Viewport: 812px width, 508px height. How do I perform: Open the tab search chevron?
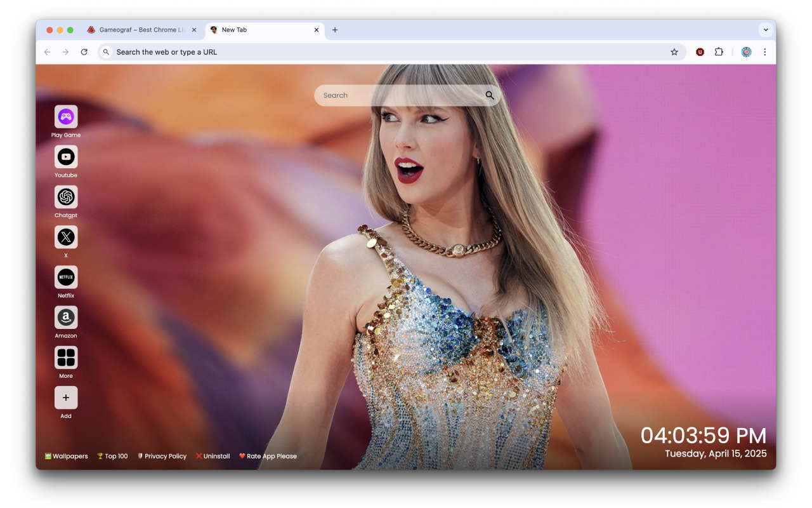[x=766, y=29]
